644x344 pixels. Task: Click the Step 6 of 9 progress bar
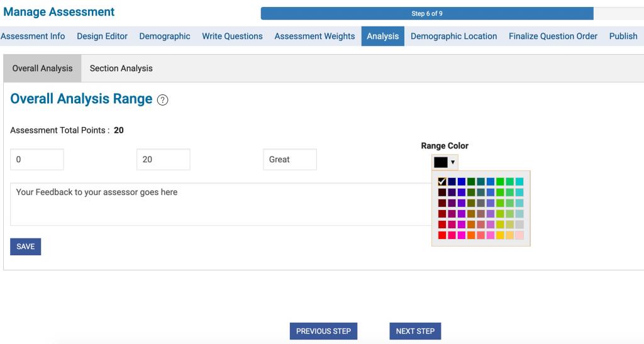click(x=427, y=14)
